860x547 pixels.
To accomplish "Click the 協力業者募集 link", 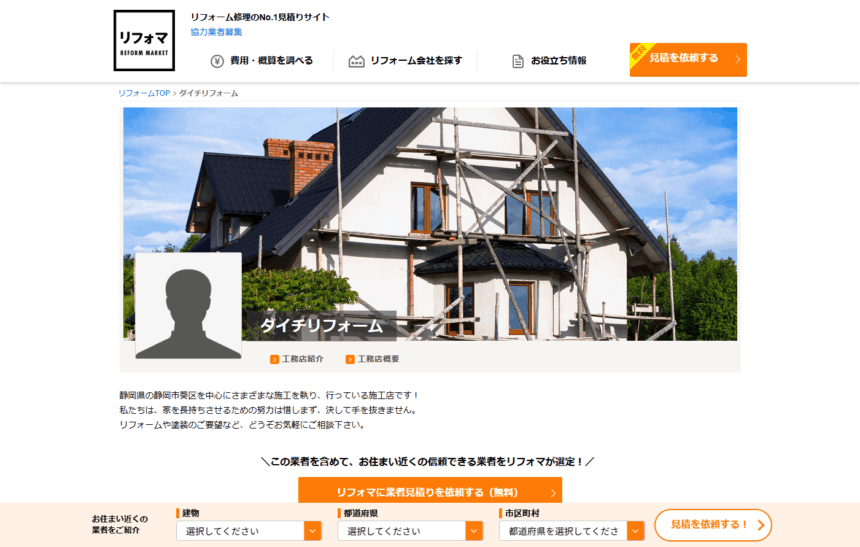I will (x=216, y=32).
